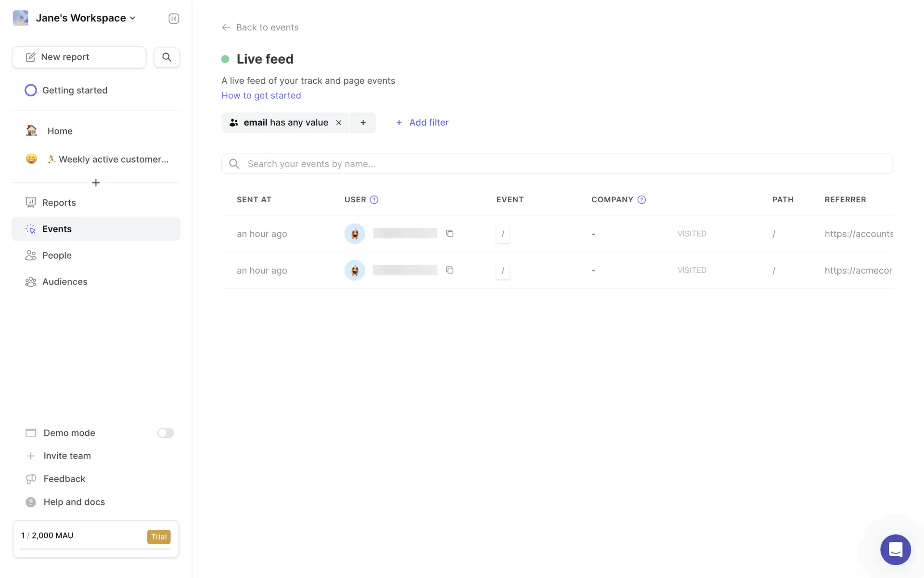Viewport: 924px width, 578px height.
Task: Click the COMPANY column help icon
Action: pos(642,200)
